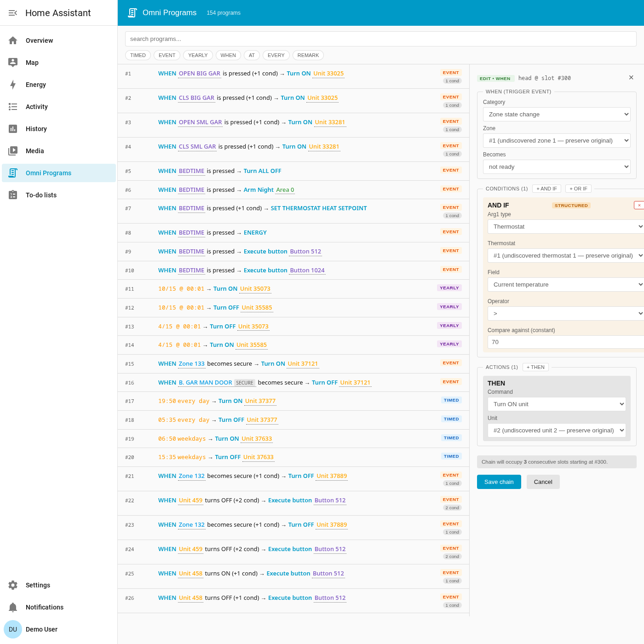Click the Cancel button
The height and width of the screenshot is (644, 644).
click(x=543, y=482)
